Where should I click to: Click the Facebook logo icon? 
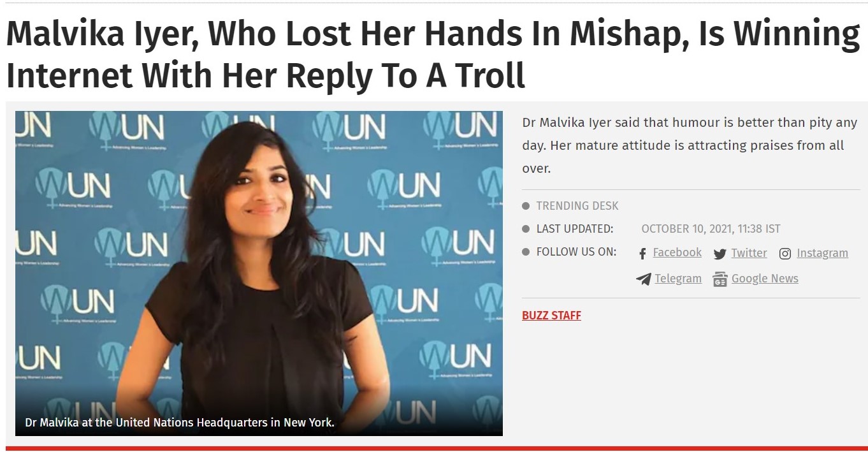pyautogui.click(x=642, y=254)
